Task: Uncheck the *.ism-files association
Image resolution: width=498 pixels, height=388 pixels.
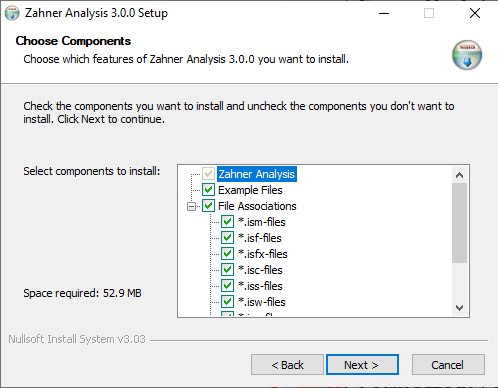Action: point(227,222)
